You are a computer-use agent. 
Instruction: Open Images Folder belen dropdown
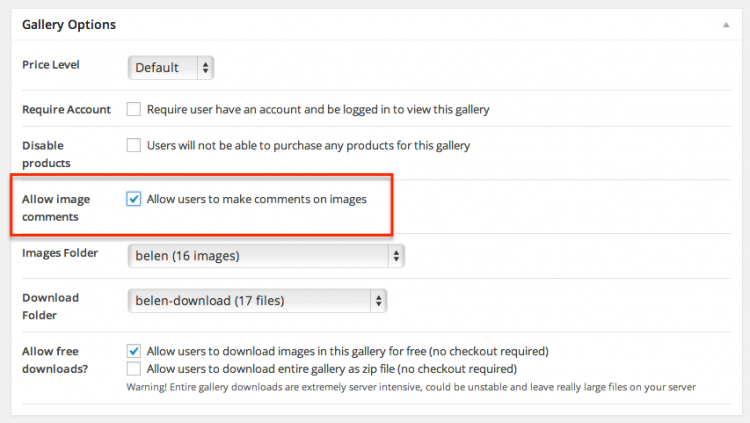(x=266, y=256)
